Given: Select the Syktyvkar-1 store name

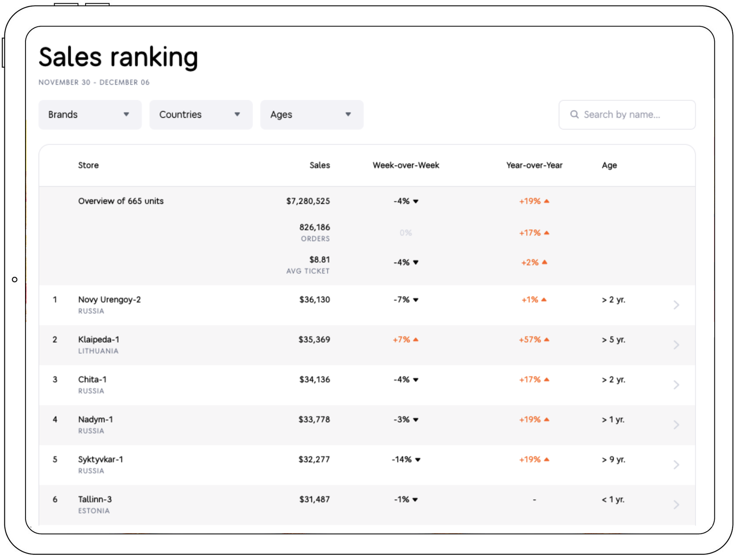Looking at the screenshot, I should [x=101, y=459].
